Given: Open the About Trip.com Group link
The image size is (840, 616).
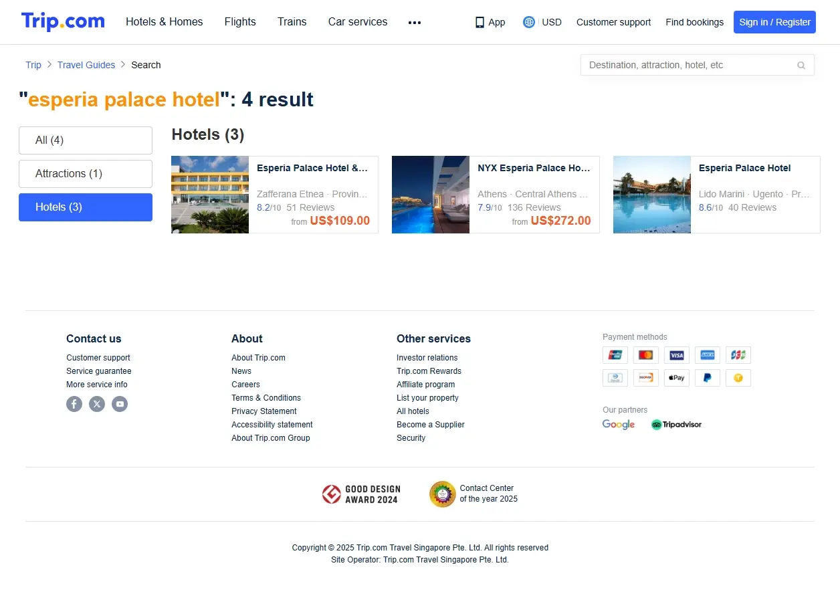Looking at the screenshot, I should tap(271, 438).
